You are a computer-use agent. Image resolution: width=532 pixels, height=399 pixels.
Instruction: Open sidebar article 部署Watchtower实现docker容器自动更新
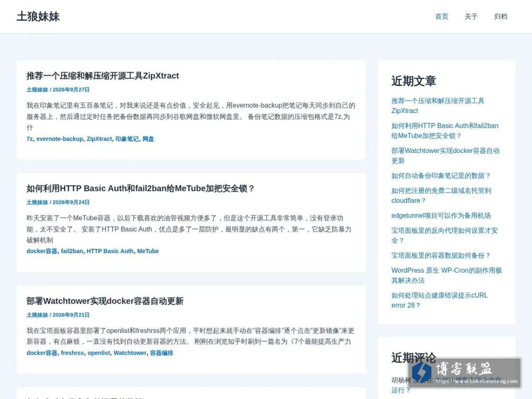coord(446,156)
